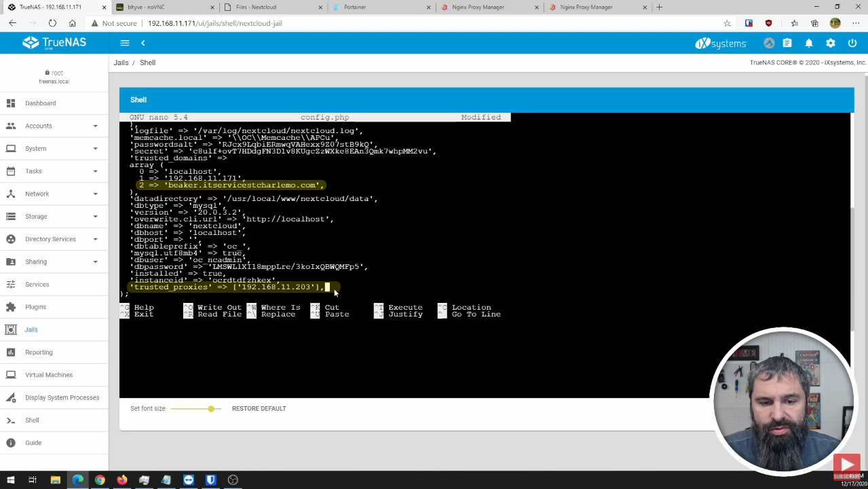Click the address bar URL
Image resolution: width=868 pixels, height=489 pixels.
[215, 23]
